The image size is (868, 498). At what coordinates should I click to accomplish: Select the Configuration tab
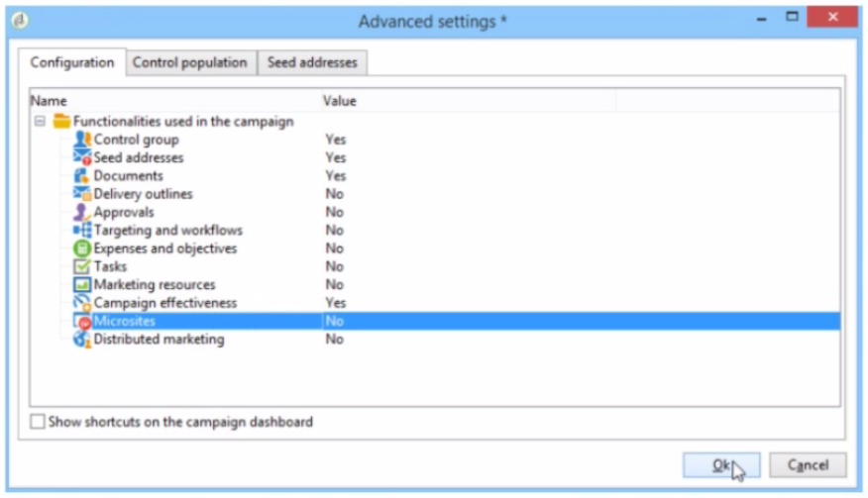tap(71, 62)
